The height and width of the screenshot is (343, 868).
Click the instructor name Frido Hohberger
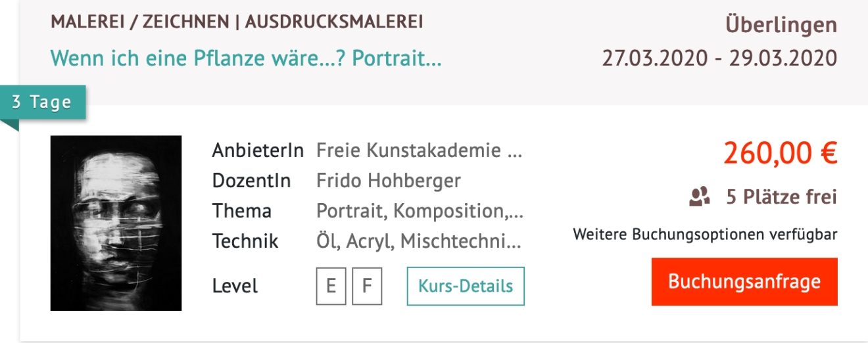[388, 181]
